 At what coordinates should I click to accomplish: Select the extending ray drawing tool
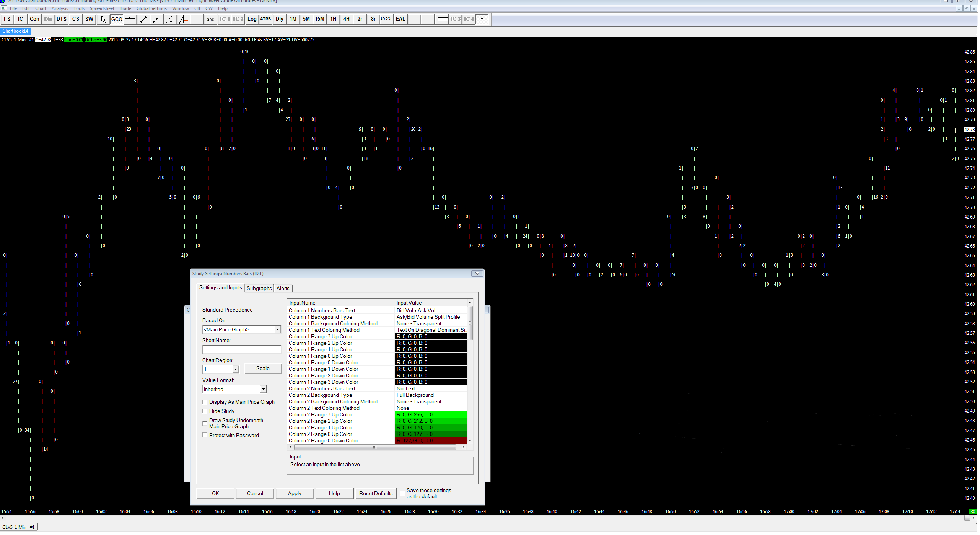click(157, 19)
